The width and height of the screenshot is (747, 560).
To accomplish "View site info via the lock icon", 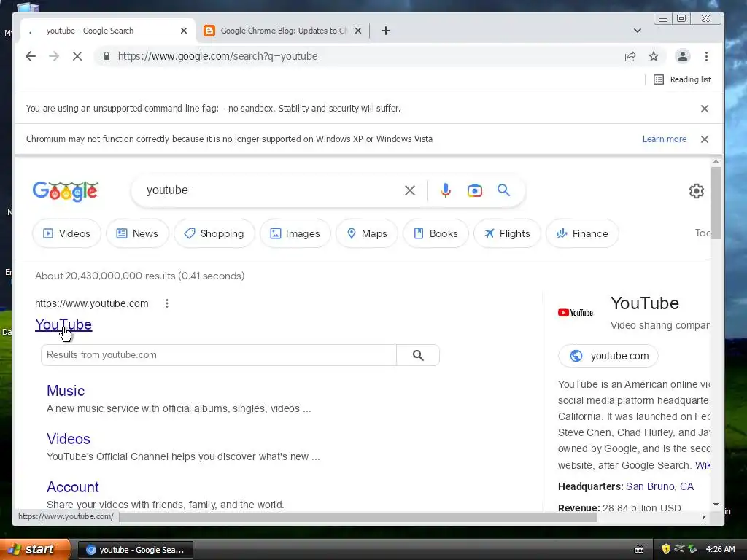I will click(107, 56).
